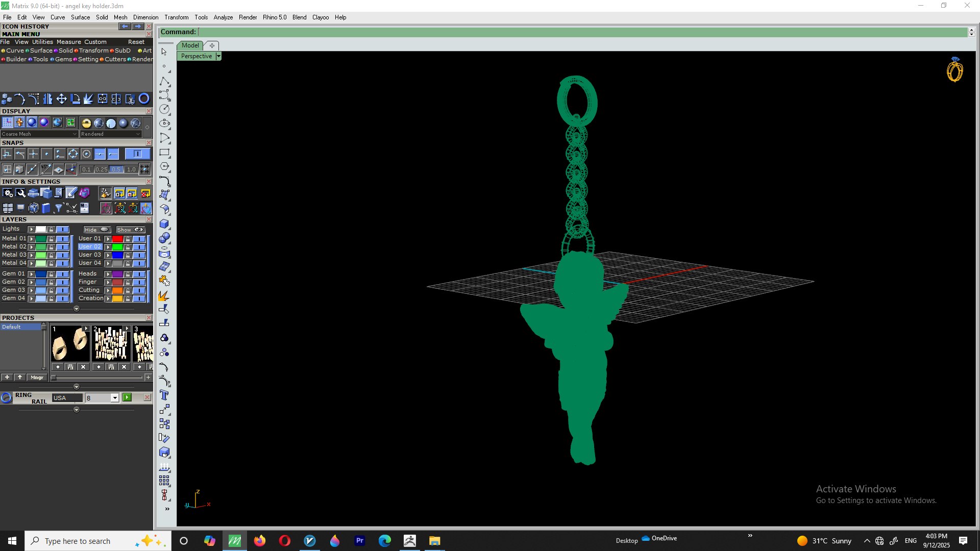
Task: Expand the Heads layer arrow
Action: tap(108, 274)
